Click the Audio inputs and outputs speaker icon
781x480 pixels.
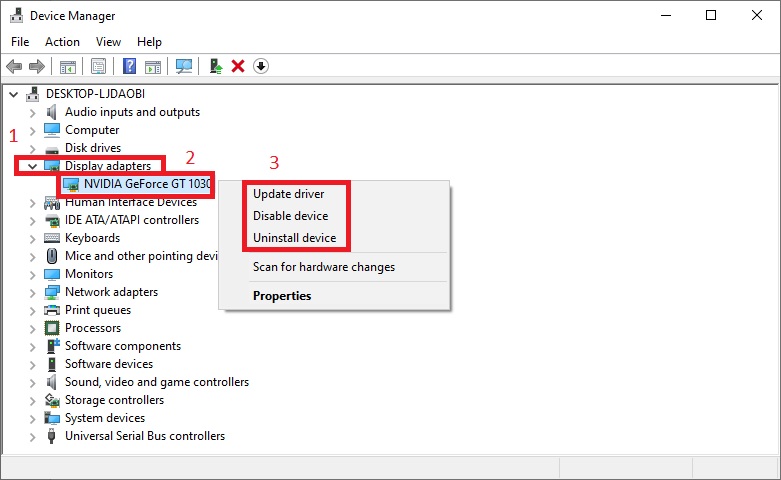(52, 112)
